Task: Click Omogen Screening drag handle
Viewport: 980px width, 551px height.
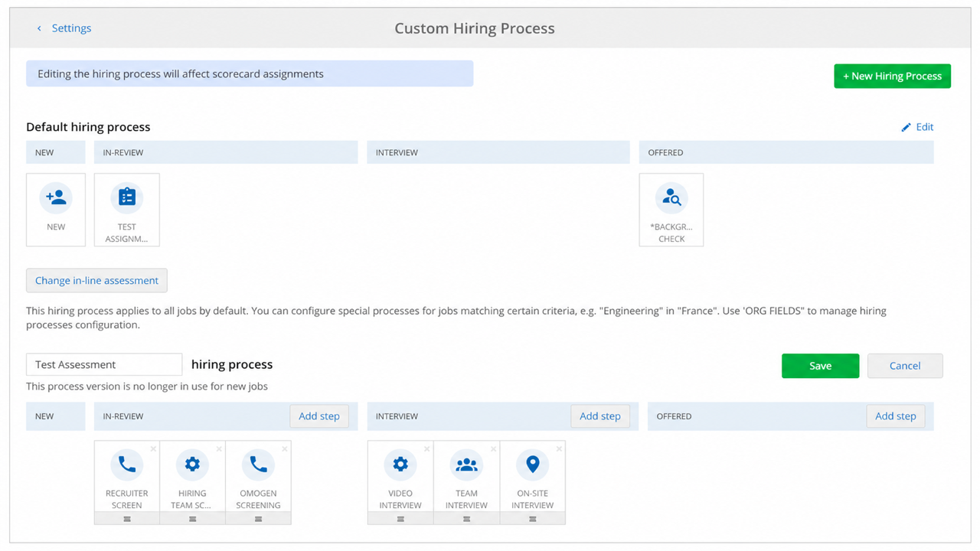Action: (x=258, y=519)
